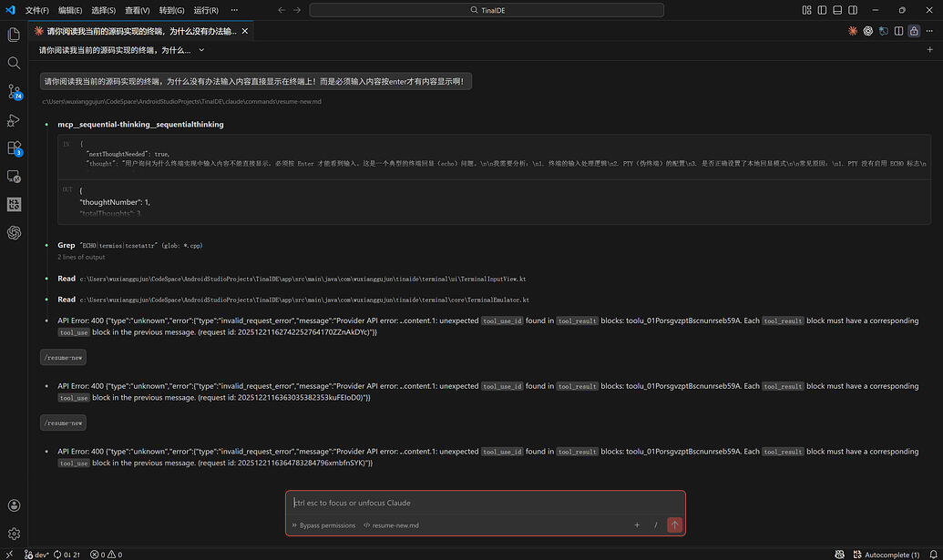Screen dimensions: 943x560
Task: Open slash commands menu in input box
Action: [x=655, y=525]
